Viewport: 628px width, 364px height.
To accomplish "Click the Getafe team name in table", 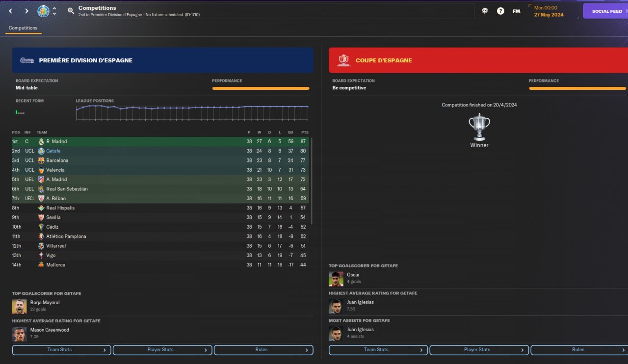I will 53,151.
